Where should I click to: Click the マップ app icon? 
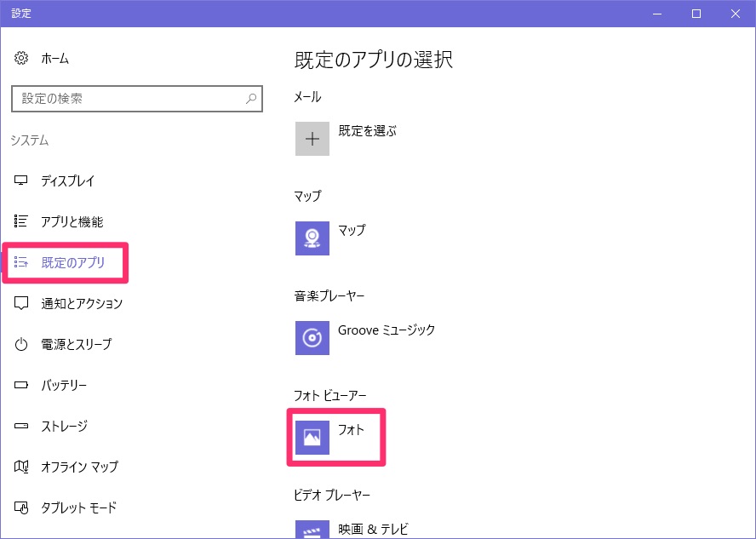[312, 238]
